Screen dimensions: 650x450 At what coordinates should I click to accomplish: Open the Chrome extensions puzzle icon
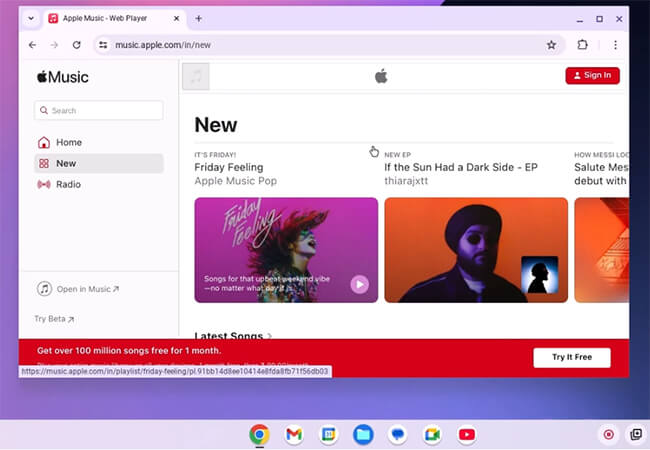(x=582, y=45)
